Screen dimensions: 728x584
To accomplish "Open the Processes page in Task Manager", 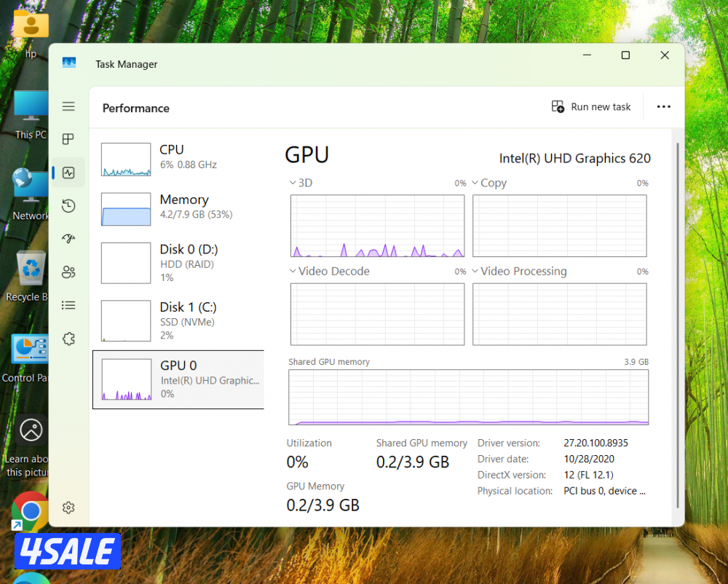I will [68, 138].
